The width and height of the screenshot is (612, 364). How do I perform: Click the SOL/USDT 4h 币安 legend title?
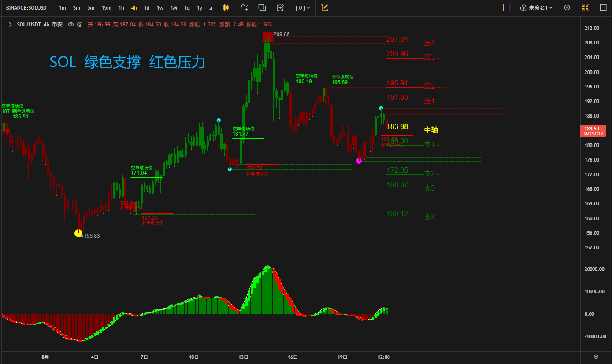point(40,25)
